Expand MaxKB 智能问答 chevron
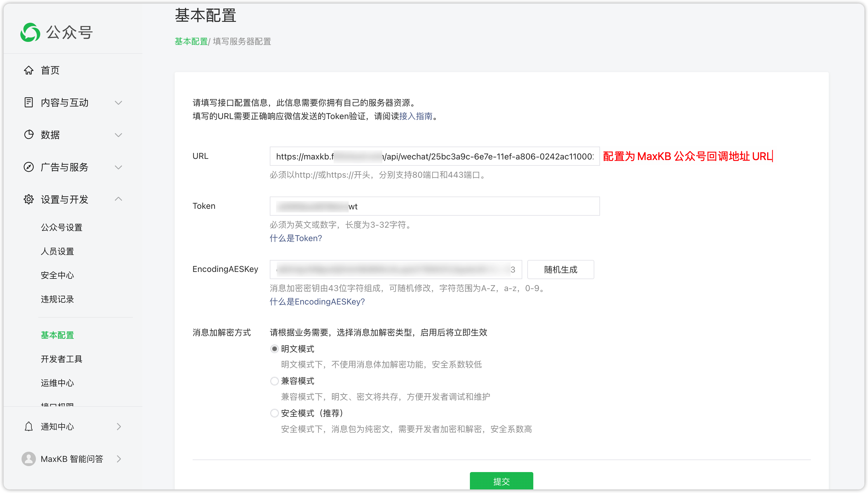This screenshot has height=493, width=868. click(119, 458)
